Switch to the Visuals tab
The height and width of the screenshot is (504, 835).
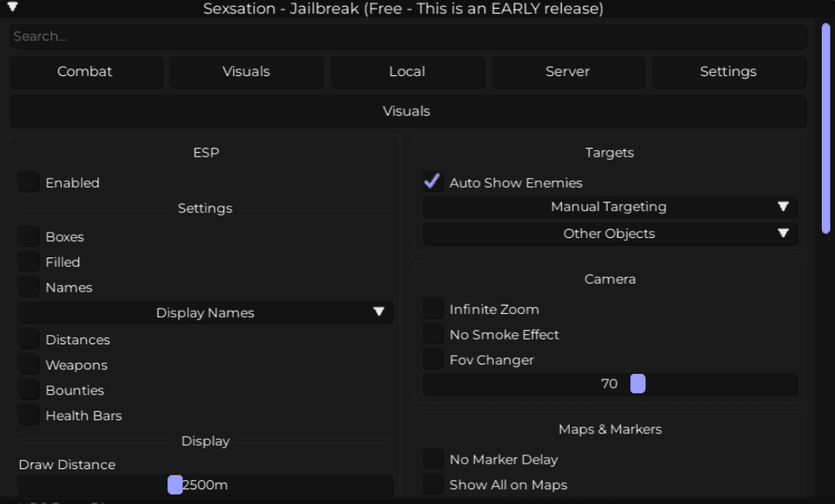(246, 71)
